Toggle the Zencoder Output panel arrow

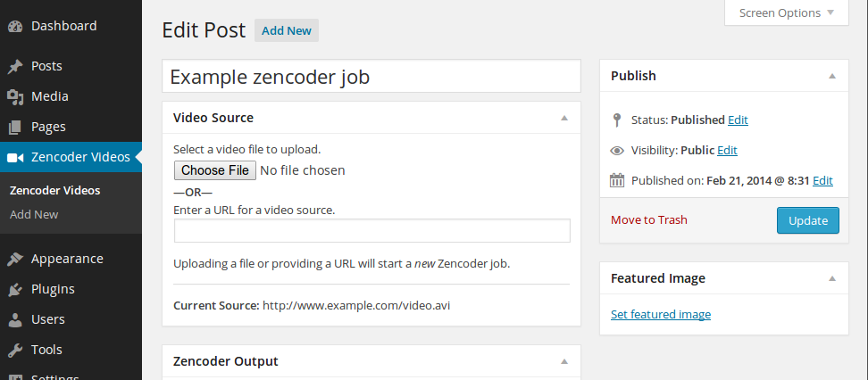(x=563, y=361)
